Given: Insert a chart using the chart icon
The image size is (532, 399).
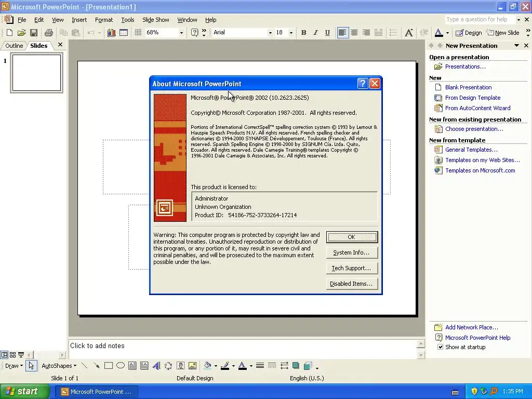Looking at the screenshot, I should [x=111, y=33].
